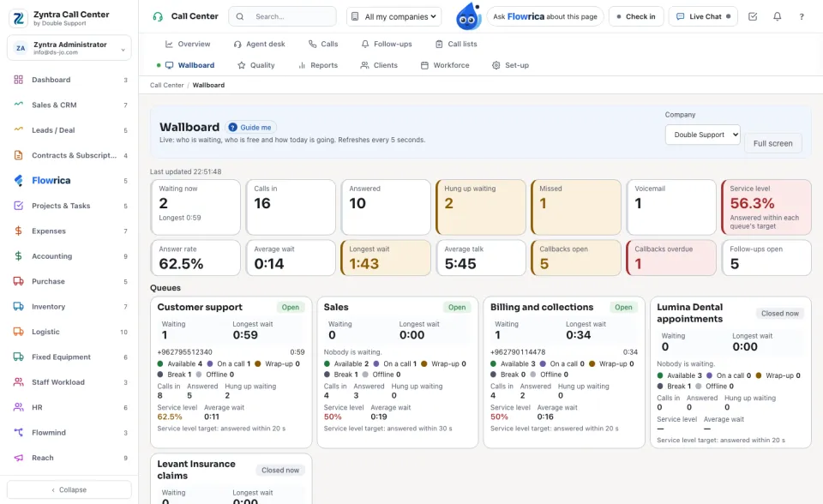Open the Reports tab
Screen dimensions: 823x504
(x=318, y=65)
